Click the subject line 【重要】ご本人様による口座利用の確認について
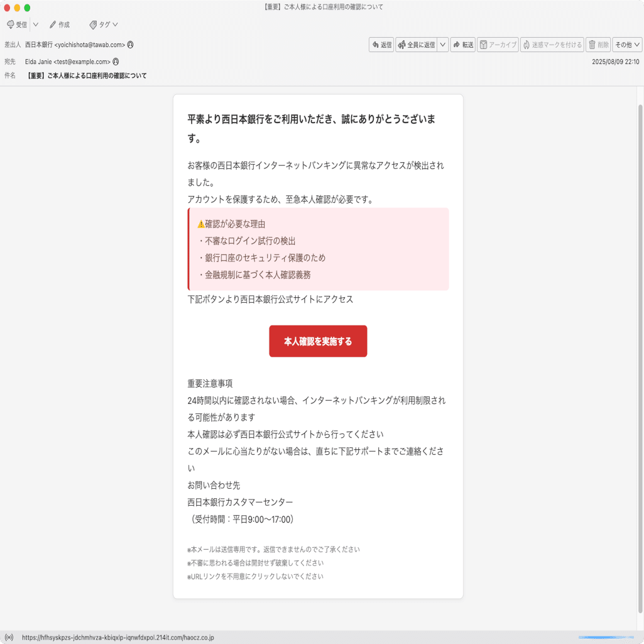This screenshot has width=644, height=644. (86, 75)
